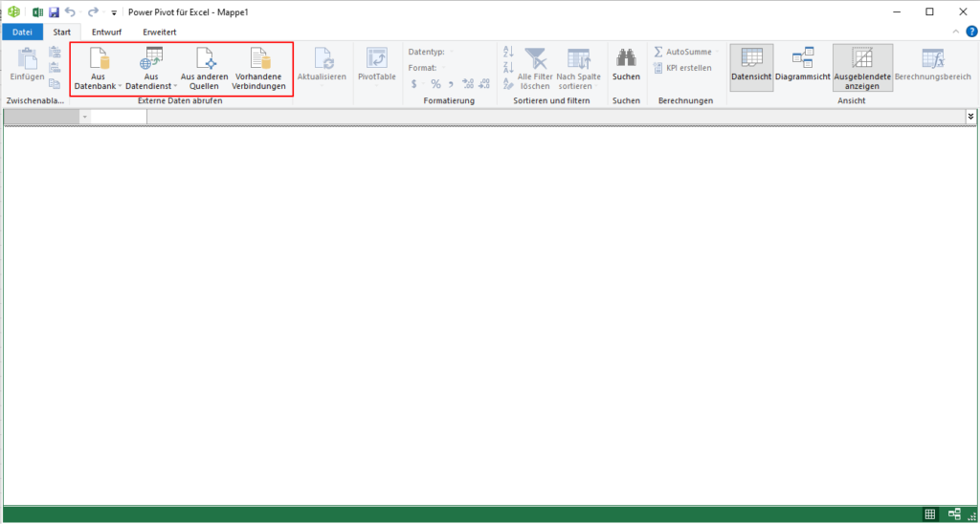Click the Suchen binoculars icon
980x524 pixels.
[626, 60]
